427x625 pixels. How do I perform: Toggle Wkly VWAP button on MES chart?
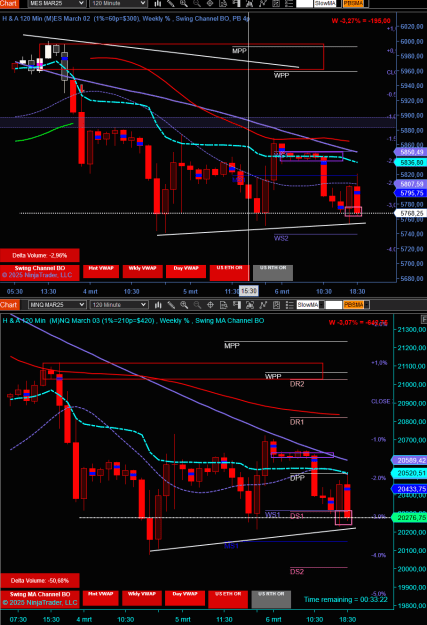click(142, 271)
